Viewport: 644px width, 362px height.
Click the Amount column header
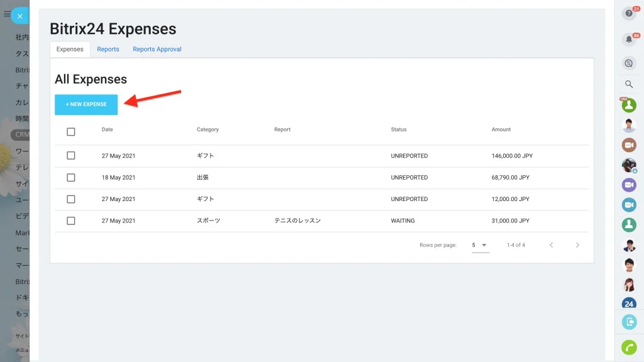coord(501,129)
